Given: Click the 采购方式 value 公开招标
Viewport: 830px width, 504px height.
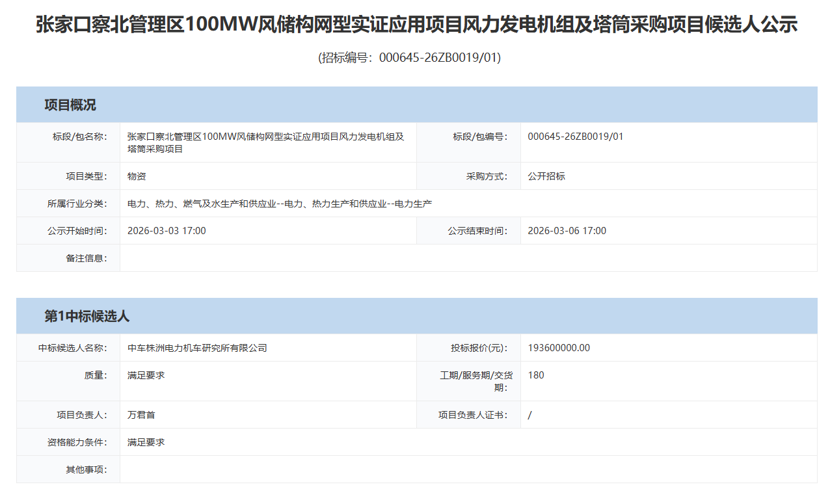Looking at the screenshot, I should tap(546, 176).
